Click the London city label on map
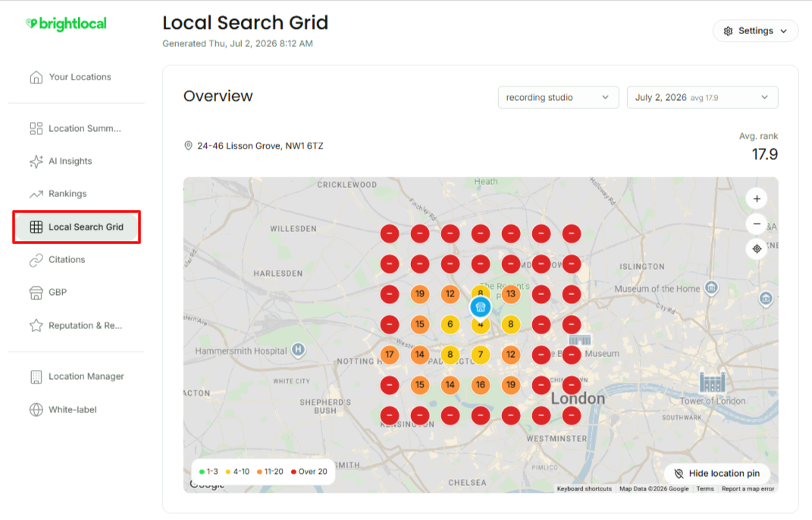 click(578, 399)
